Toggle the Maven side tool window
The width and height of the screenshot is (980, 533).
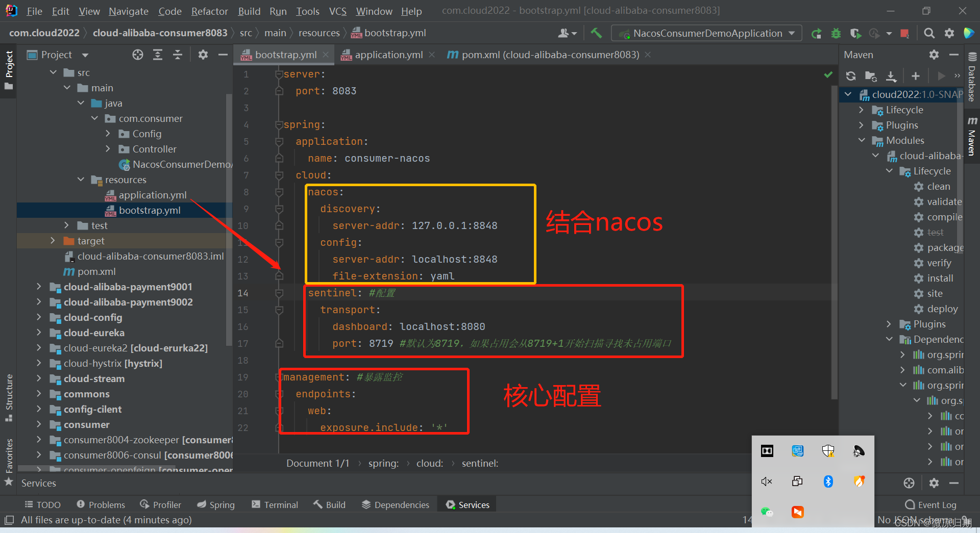972,137
